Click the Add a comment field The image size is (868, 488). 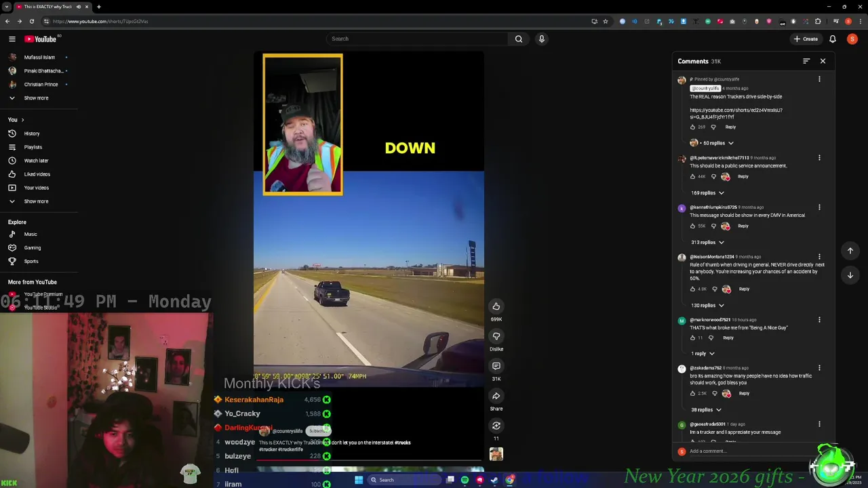click(x=753, y=451)
